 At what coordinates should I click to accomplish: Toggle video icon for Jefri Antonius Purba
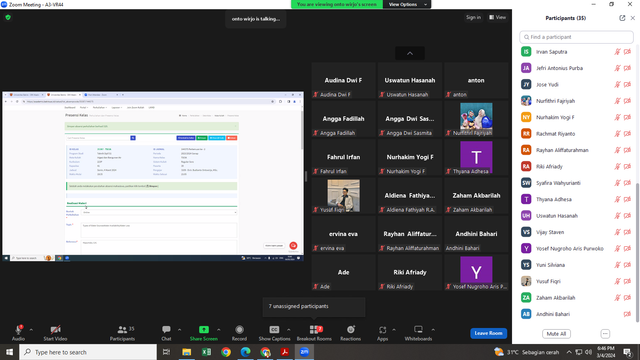pyautogui.click(x=627, y=68)
